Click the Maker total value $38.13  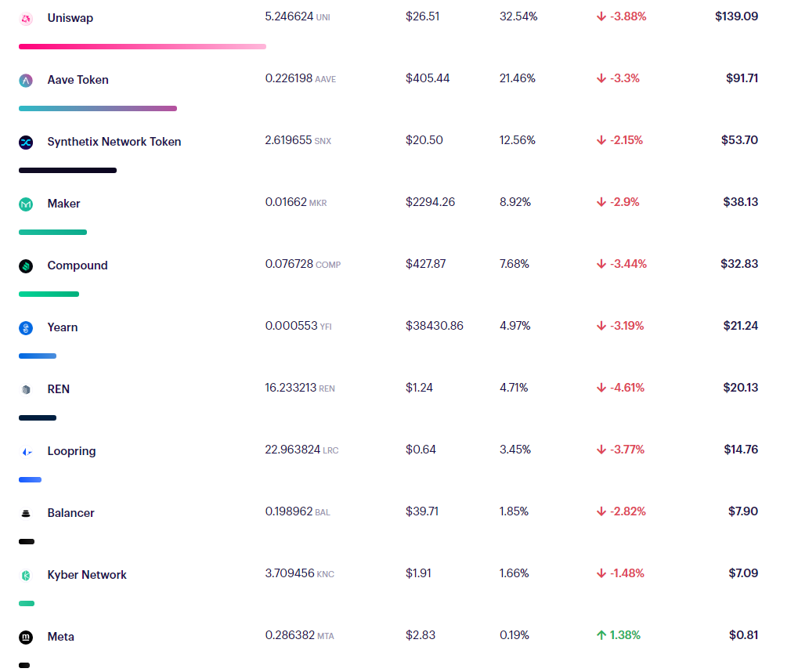(x=740, y=202)
